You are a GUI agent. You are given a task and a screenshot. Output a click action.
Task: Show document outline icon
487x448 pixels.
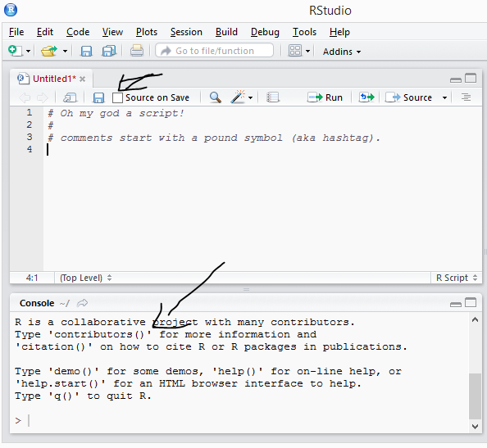(466, 97)
